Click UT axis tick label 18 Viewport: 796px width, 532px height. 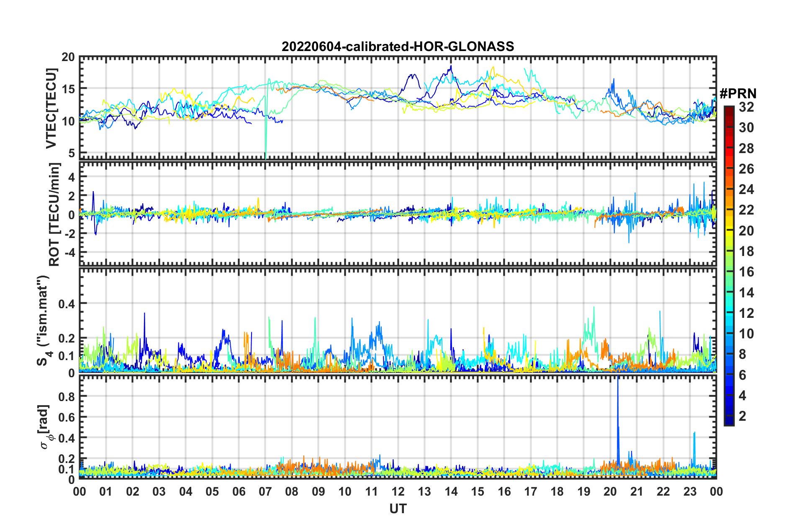point(557,491)
